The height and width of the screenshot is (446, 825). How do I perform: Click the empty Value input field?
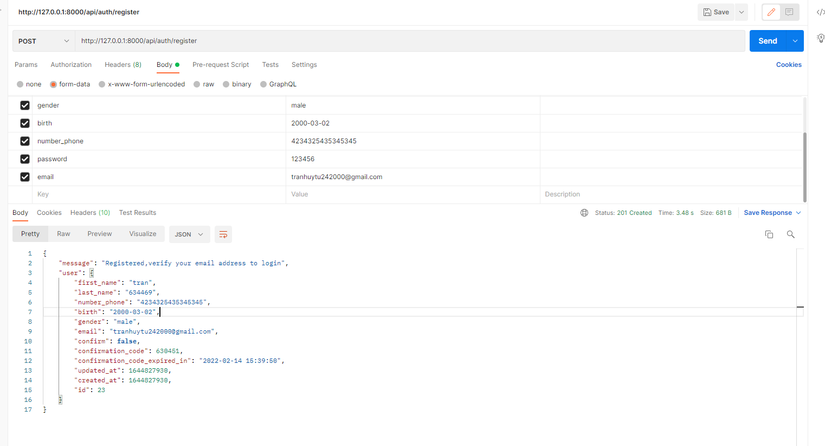[413, 194]
